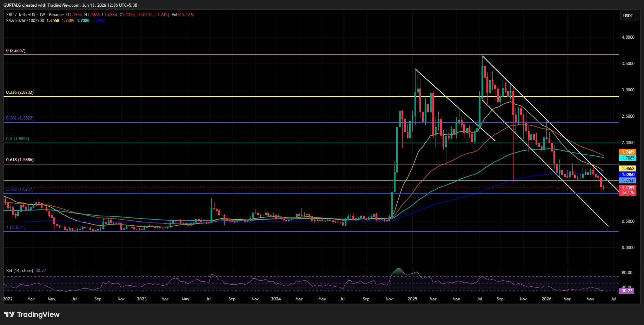This screenshot has height=325, width=644.
Task: Click the yellow 1.4558 EMA legend value
Action: point(53,21)
